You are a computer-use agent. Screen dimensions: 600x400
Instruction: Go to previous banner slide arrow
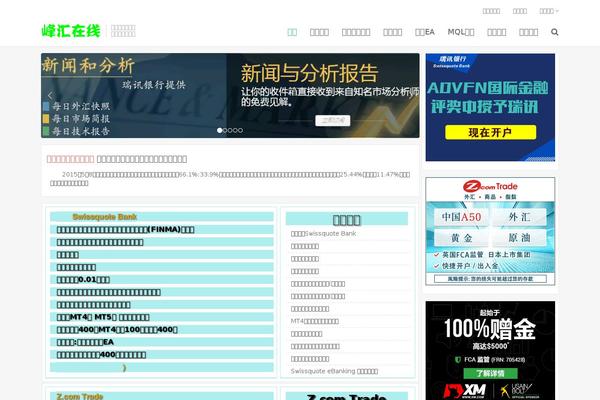50,95
